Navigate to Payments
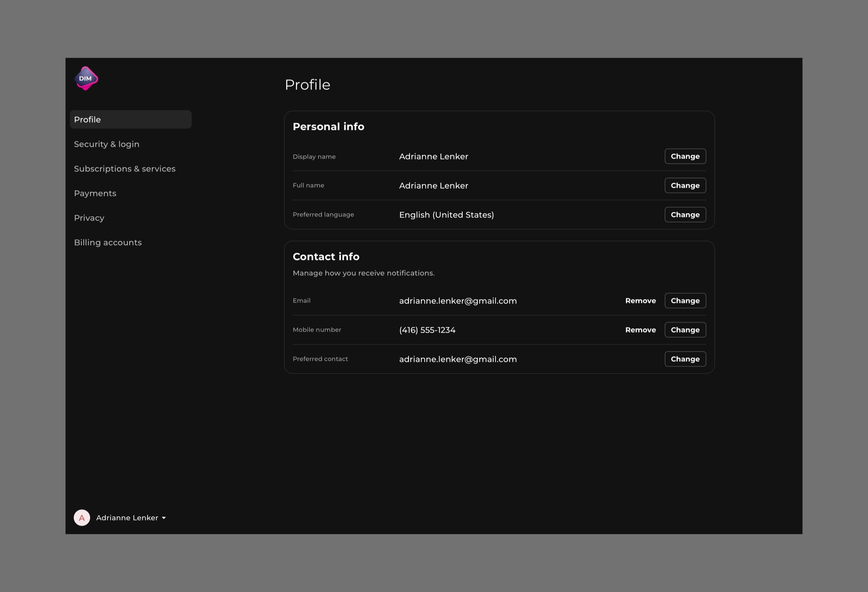Screen dimensions: 868x592 95,193
